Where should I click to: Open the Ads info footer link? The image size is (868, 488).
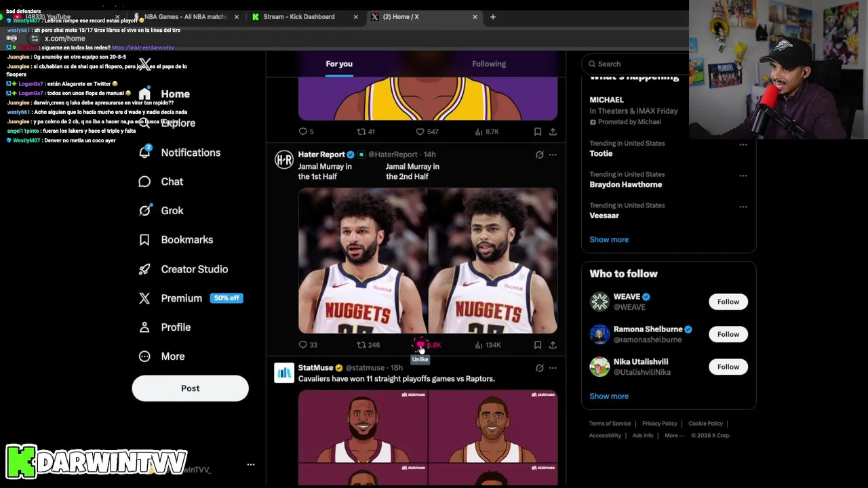tap(643, 436)
